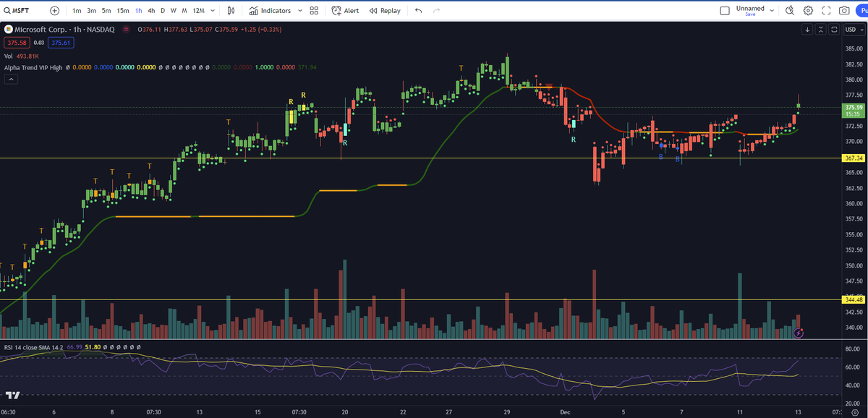This screenshot has width=868, height=418.
Task: Open the candlestick chart type selector
Action: click(x=231, y=11)
